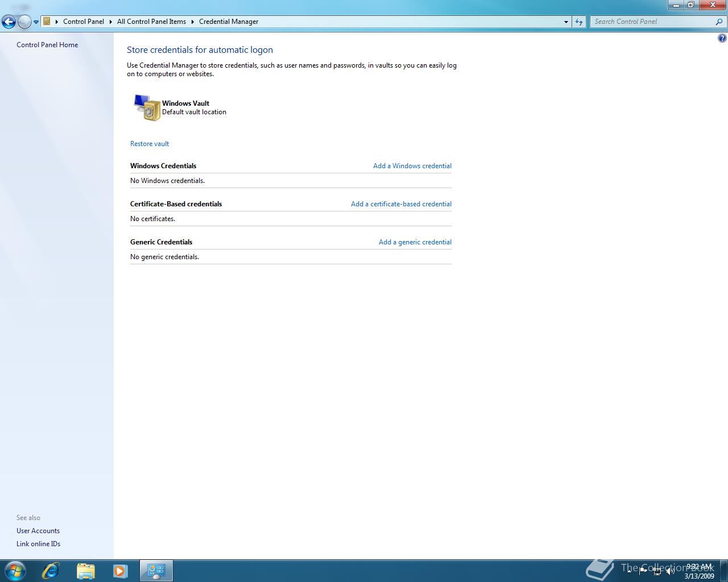Open the address bar history dropdown

(566, 22)
